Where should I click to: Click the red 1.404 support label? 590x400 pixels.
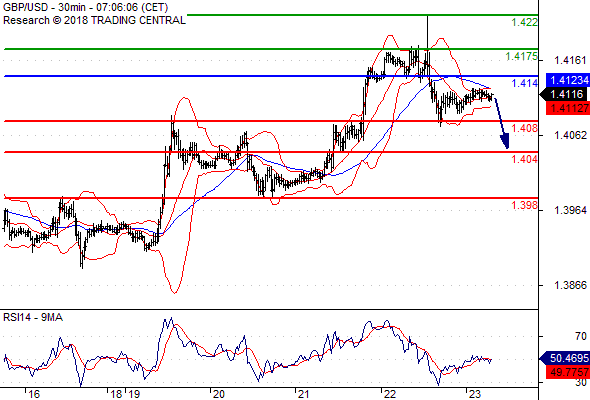point(525,159)
